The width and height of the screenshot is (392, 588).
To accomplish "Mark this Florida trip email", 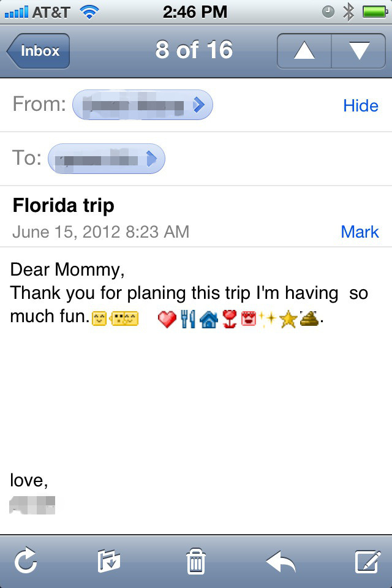I will pos(360,232).
